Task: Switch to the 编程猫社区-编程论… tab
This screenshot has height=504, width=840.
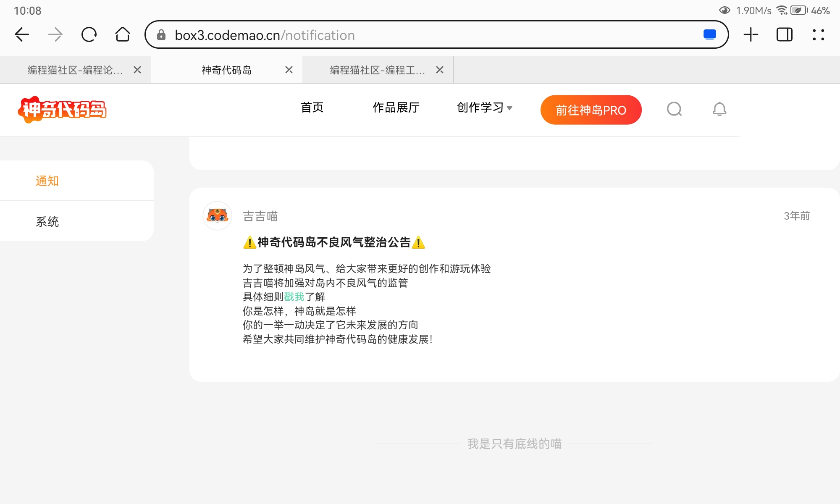Action: tap(76, 70)
